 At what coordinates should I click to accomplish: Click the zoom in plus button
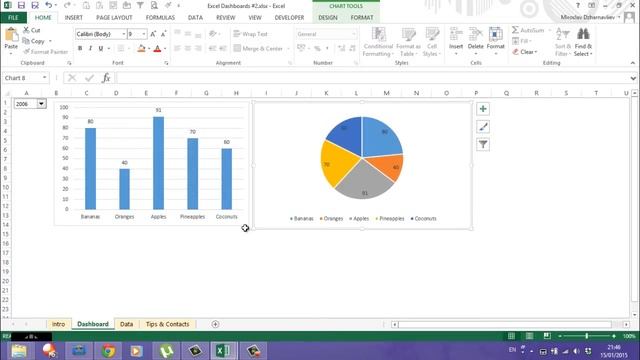(x=614, y=336)
